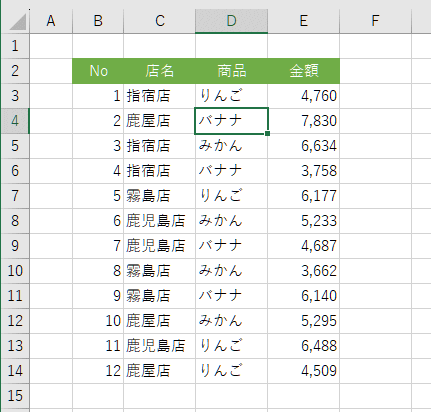Click the cell with No 12
Screen dimensions: 431x412
tap(98, 371)
